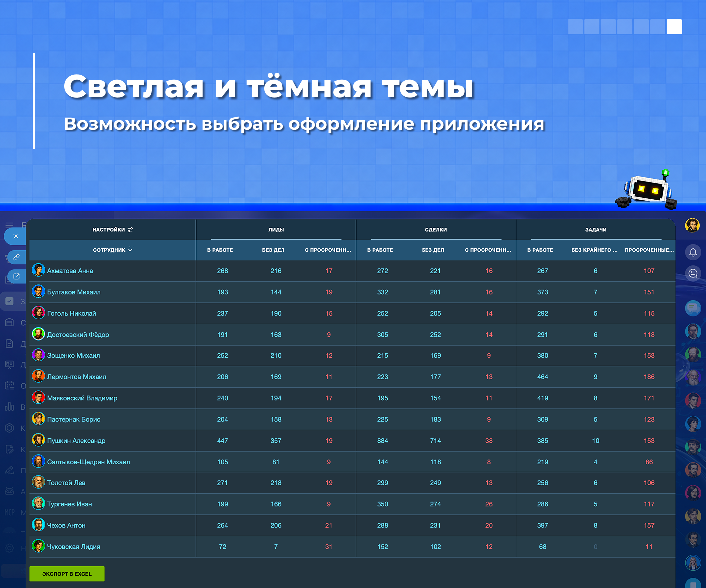Click the gear settings icon in left sidebar
The image size is (706, 588).
[x=9, y=548]
